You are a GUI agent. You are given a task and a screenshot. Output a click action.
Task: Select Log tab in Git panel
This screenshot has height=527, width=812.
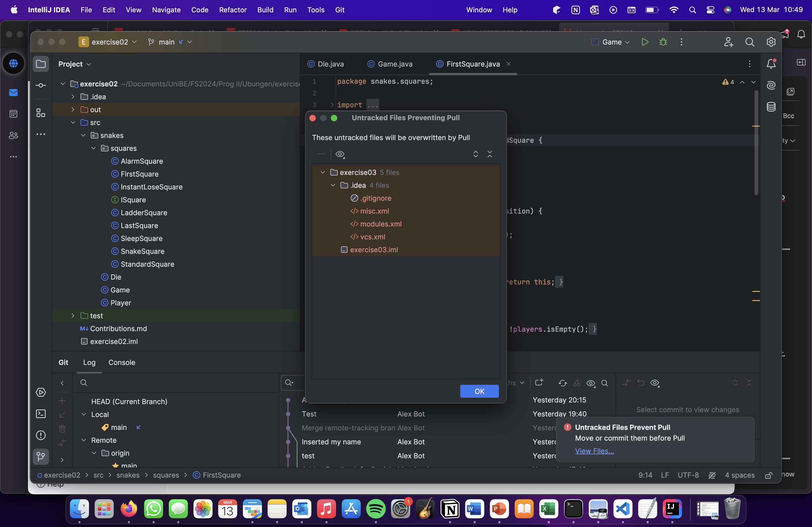89,362
